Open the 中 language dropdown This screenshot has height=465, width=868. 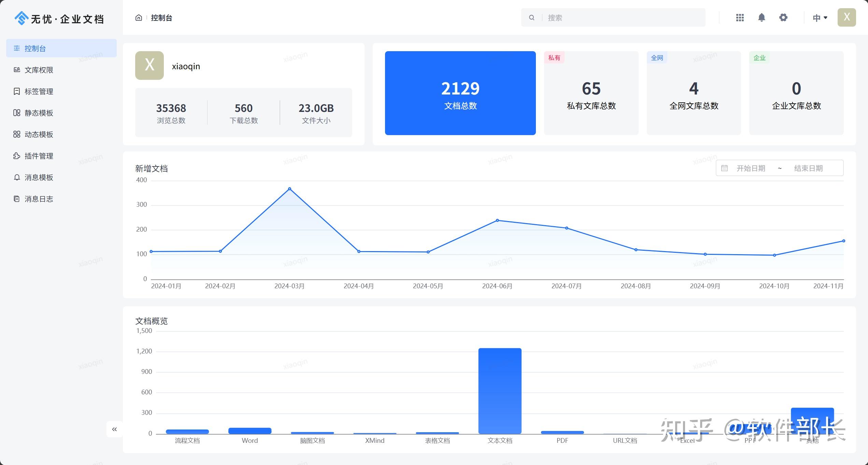pos(820,18)
